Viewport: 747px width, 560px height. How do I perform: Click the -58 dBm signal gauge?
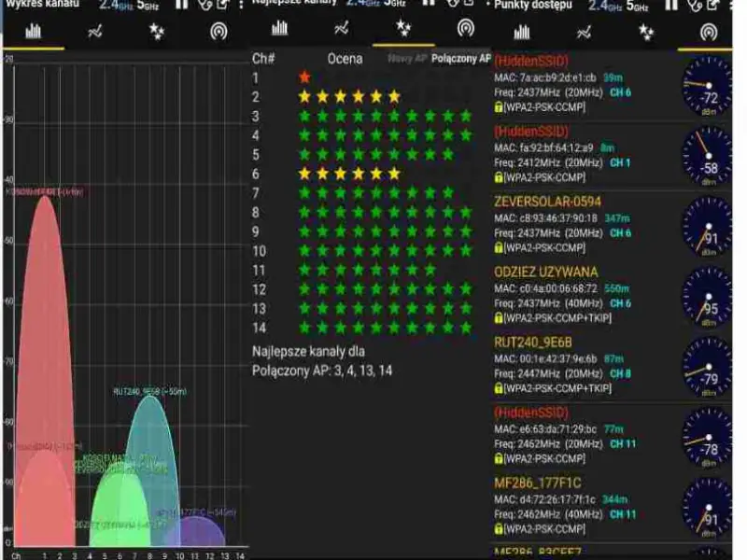(707, 155)
